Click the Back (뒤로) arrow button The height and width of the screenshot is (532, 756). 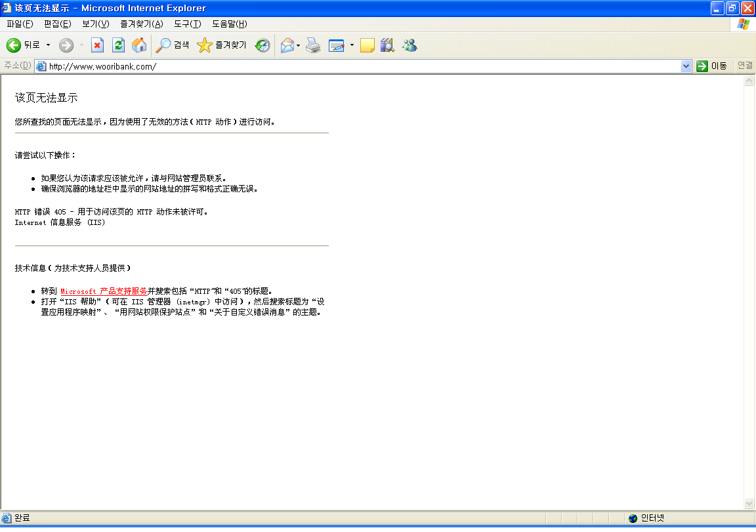click(x=23, y=45)
